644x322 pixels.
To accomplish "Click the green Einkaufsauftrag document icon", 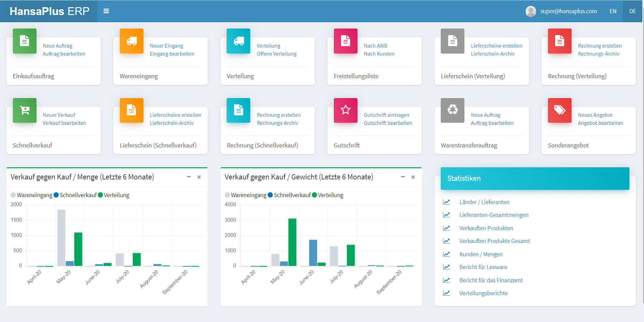I will tap(24, 41).
